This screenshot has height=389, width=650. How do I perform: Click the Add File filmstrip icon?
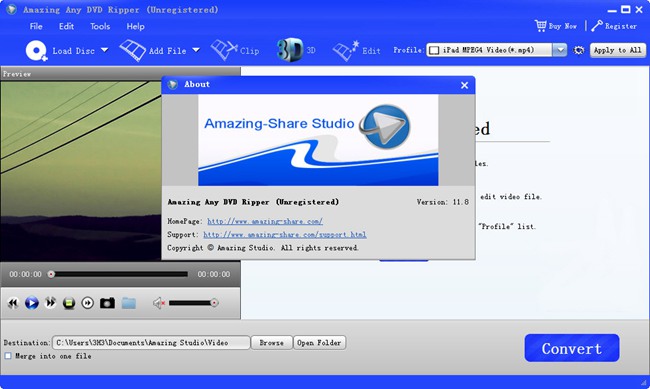(133, 51)
